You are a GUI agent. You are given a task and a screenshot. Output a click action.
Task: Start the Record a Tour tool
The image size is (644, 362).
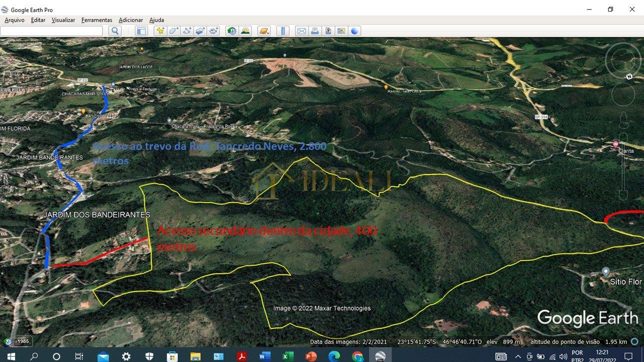pyautogui.click(x=214, y=31)
